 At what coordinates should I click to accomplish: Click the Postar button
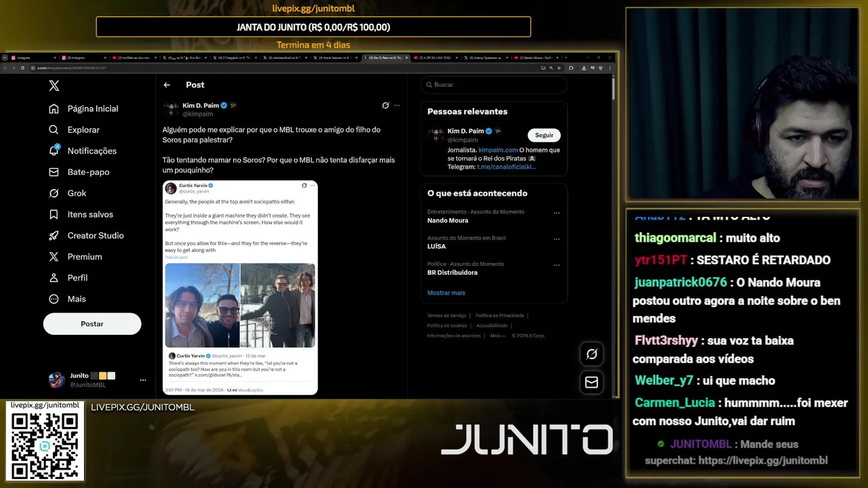click(x=92, y=324)
